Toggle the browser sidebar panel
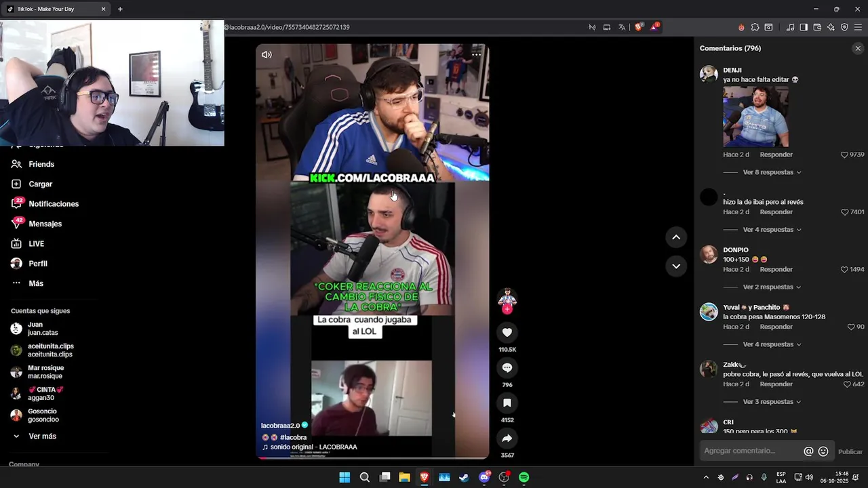 click(x=804, y=27)
